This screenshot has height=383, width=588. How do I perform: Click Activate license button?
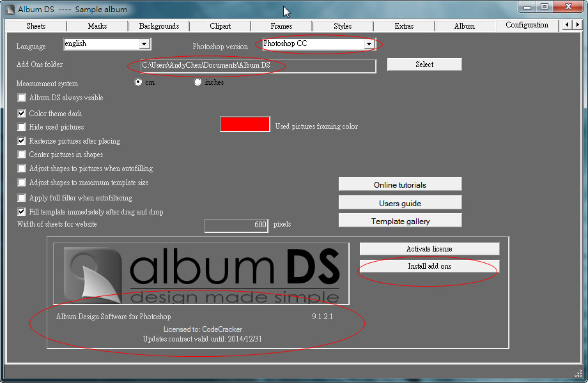(429, 249)
